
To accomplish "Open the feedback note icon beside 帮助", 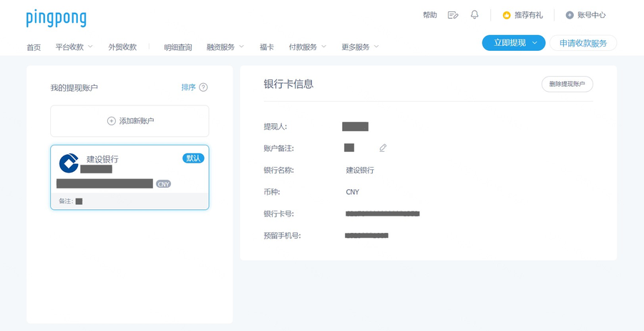I will 453,15.
